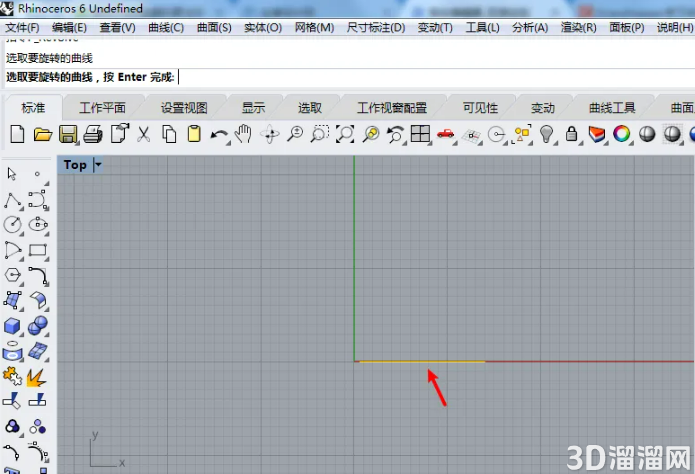
Task: Open the 查看(V) menu
Action: click(117, 27)
